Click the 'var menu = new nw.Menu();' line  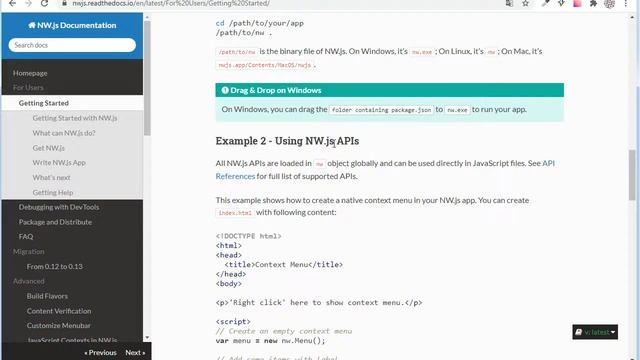tap(270, 340)
